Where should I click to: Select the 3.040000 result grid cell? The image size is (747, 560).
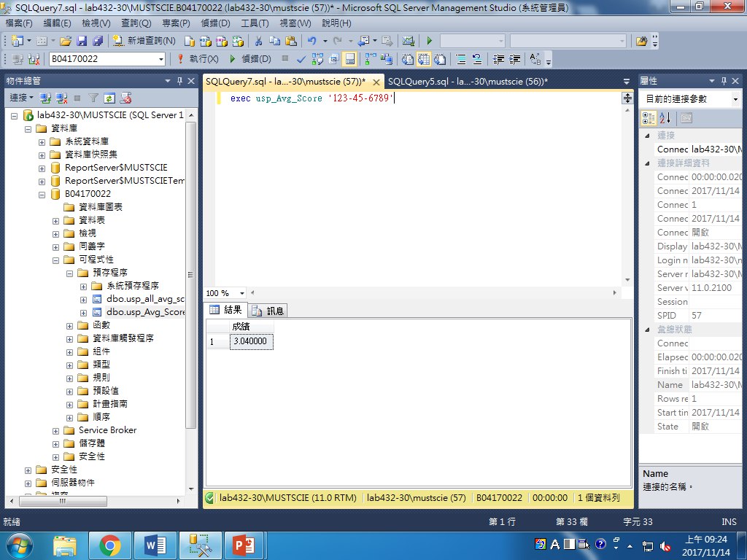252,341
